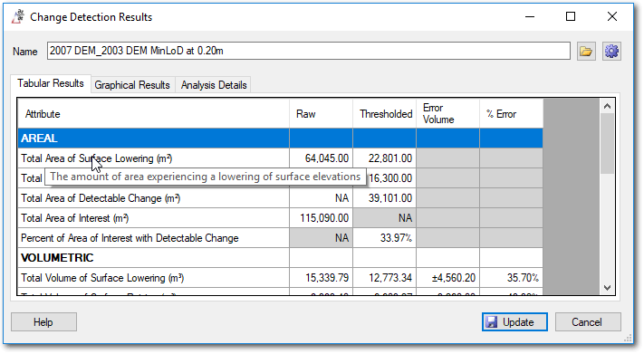644x354 pixels.
Task: Click the 115,090.00 raw value cell
Action: pos(322,218)
